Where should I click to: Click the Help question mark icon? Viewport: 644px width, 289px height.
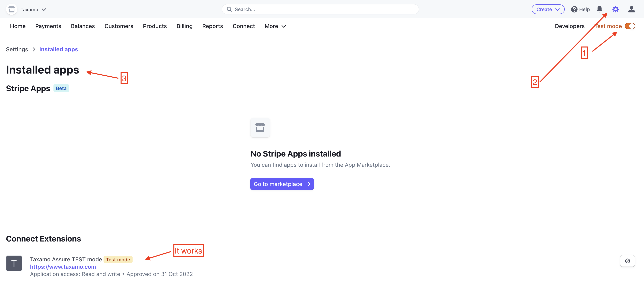click(x=574, y=9)
